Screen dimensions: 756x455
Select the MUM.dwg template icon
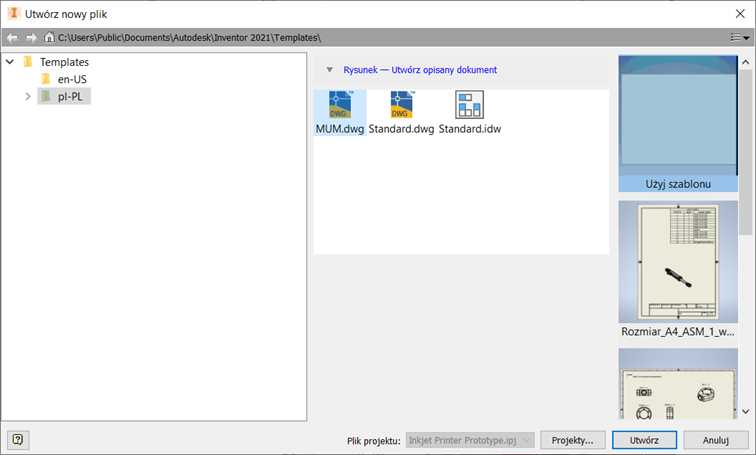click(339, 105)
